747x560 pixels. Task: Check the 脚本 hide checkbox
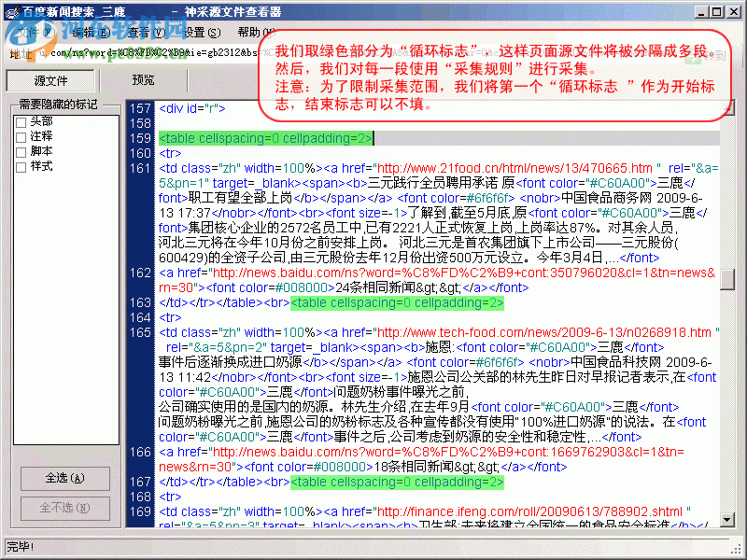point(21,152)
